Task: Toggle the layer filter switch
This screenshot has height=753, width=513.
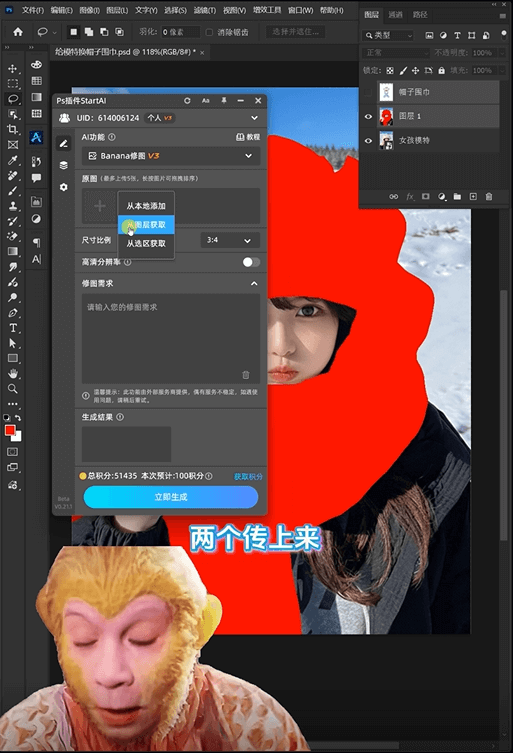Action: (503, 35)
